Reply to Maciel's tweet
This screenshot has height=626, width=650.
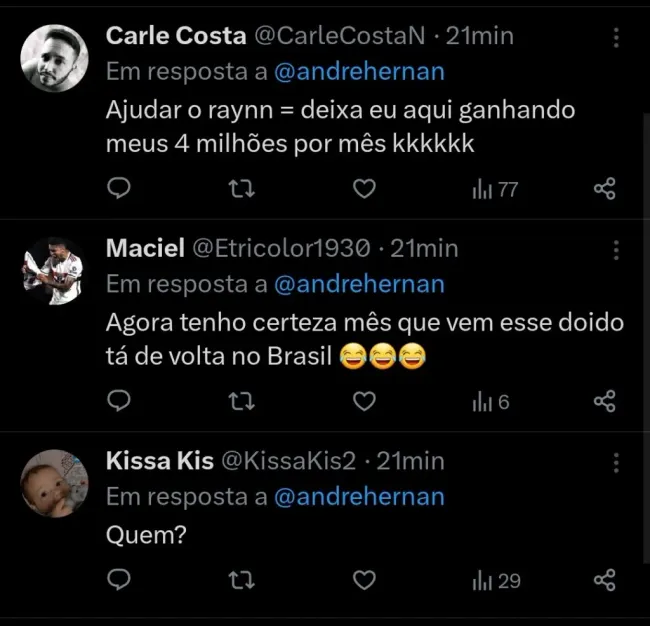[119, 402]
